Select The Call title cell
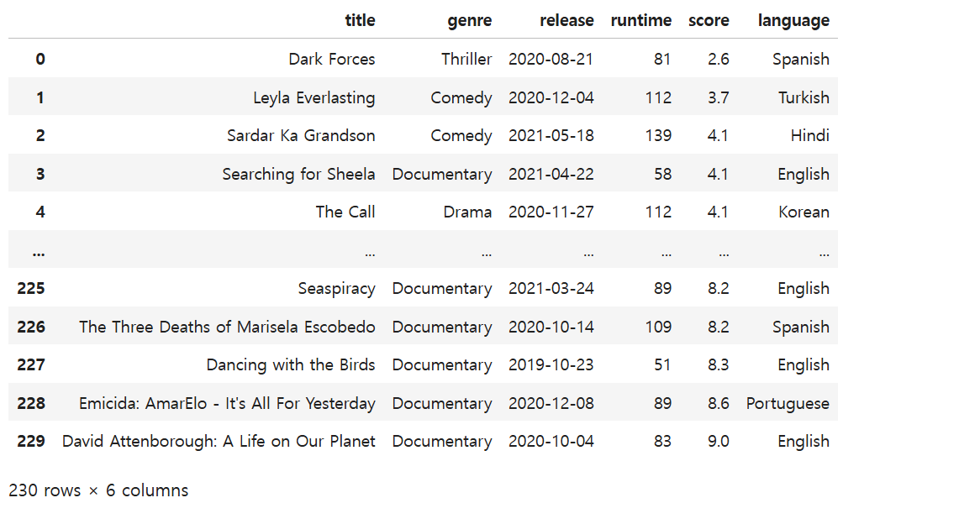This screenshot has height=524, width=980. click(345, 212)
